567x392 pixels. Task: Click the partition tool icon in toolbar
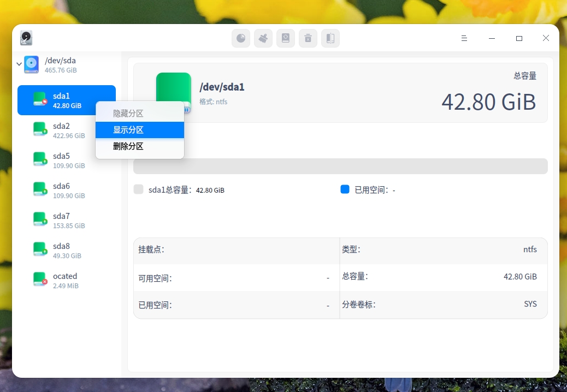coord(241,38)
